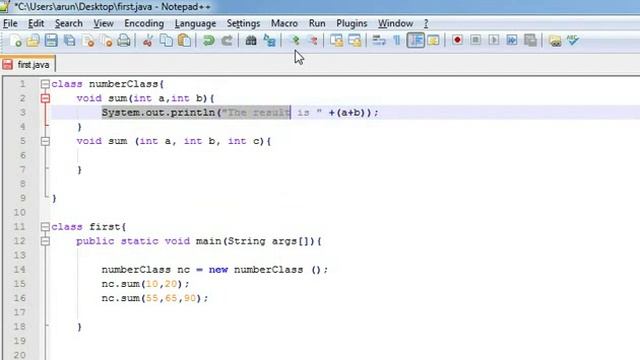The width and height of the screenshot is (640, 360).
Task: Click the Save All icon
Action: pos(70,40)
